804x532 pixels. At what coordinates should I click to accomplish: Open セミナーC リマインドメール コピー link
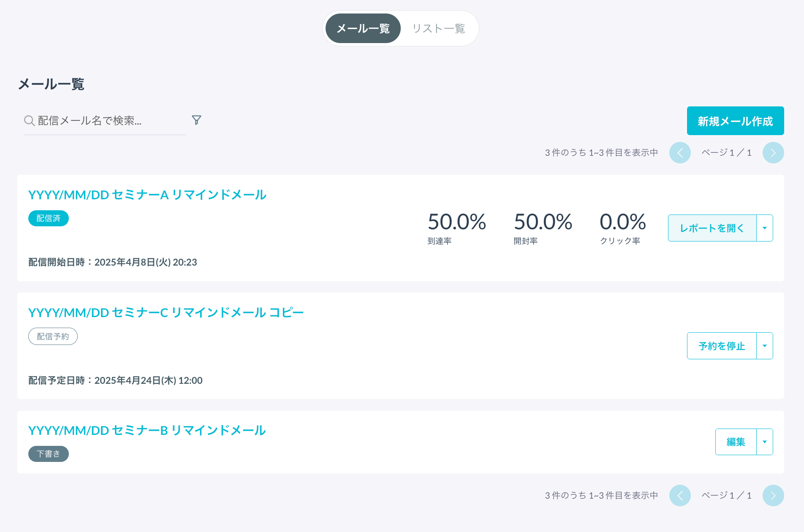point(166,312)
